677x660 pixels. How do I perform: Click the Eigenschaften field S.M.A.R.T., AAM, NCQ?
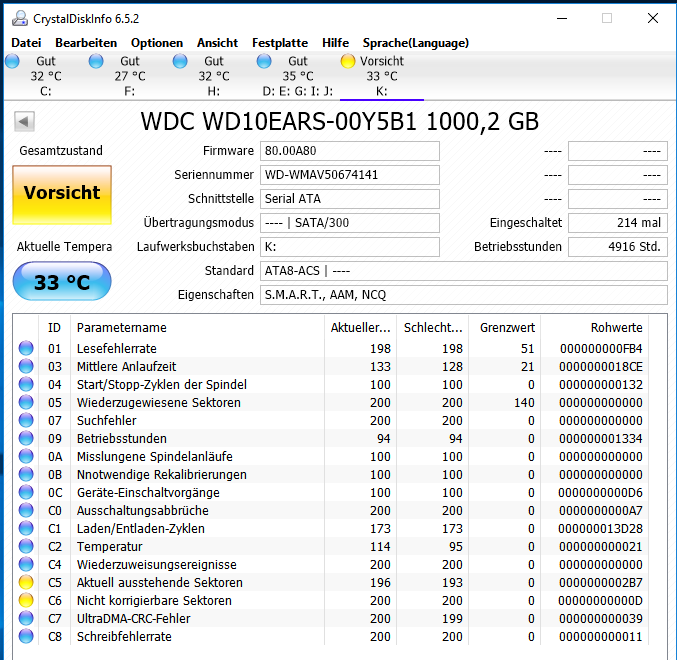click(464, 295)
